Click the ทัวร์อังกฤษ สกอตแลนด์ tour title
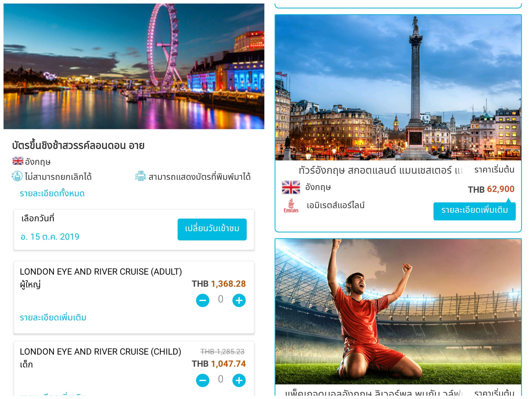Image resolution: width=532 pixels, height=399 pixels. [380, 170]
